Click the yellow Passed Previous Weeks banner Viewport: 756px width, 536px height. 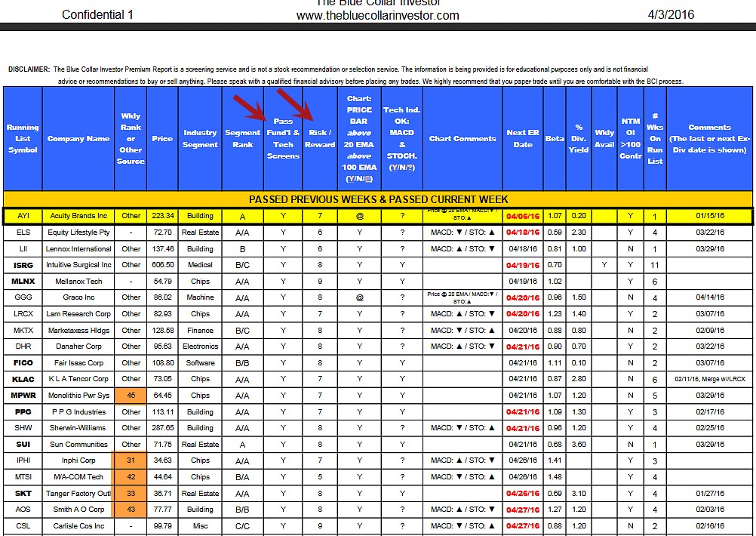click(378, 199)
